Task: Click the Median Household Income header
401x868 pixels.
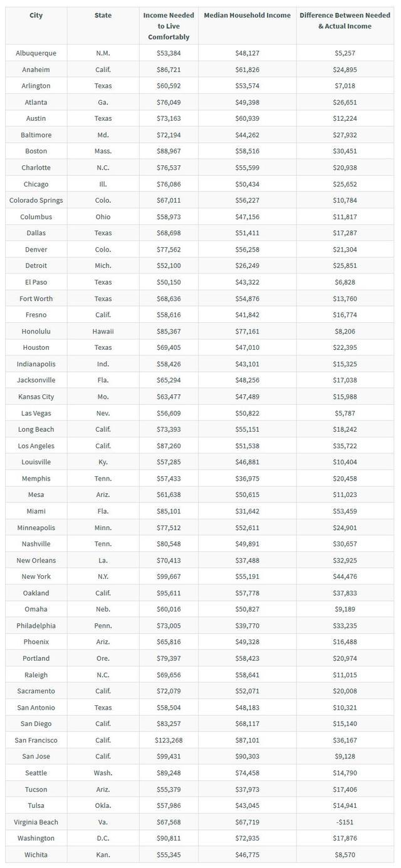Action: (247, 15)
